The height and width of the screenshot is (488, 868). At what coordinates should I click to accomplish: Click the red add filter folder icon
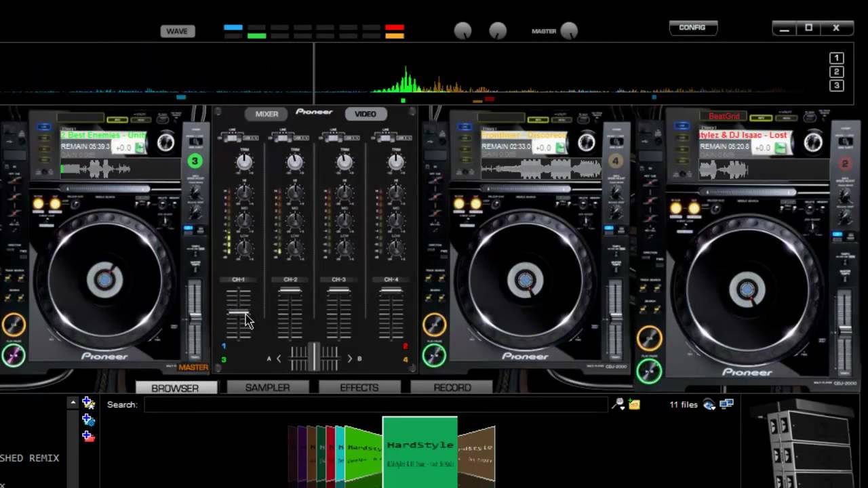[88, 436]
